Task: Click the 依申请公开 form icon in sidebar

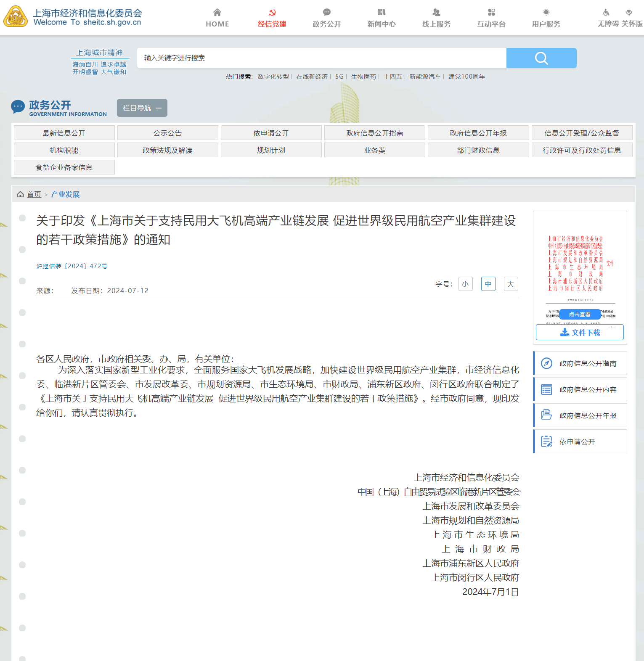Action: tap(546, 442)
